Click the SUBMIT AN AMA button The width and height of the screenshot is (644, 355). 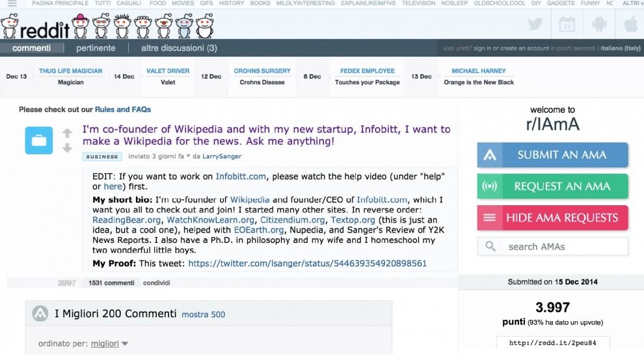point(552,154)
